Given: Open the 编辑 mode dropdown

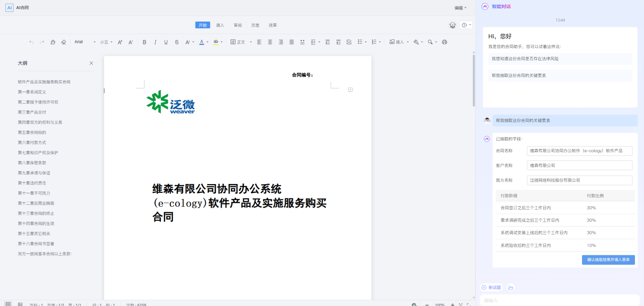Looking at the screenshot, I should (461, 8).
